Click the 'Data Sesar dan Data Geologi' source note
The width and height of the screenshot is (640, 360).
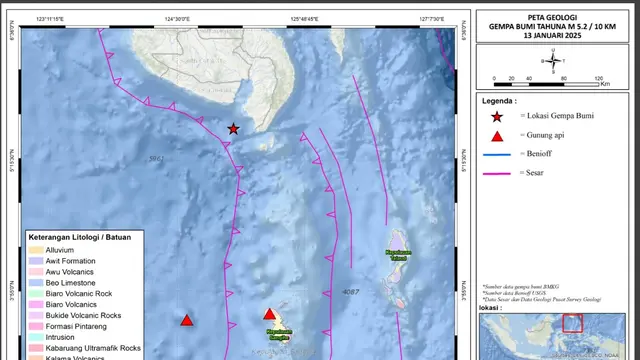[542, 299]
